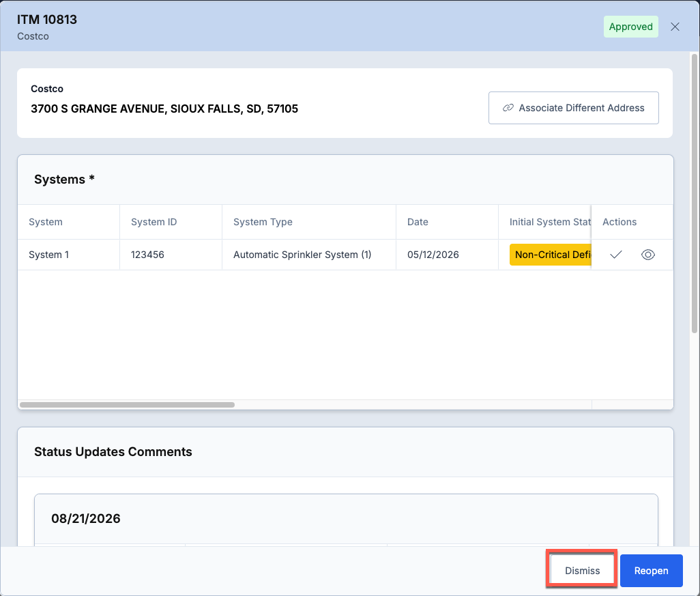Click the Initial System Status column header
Screen dimensions: 700x596
pyautogui.click(x=544, y=222)
